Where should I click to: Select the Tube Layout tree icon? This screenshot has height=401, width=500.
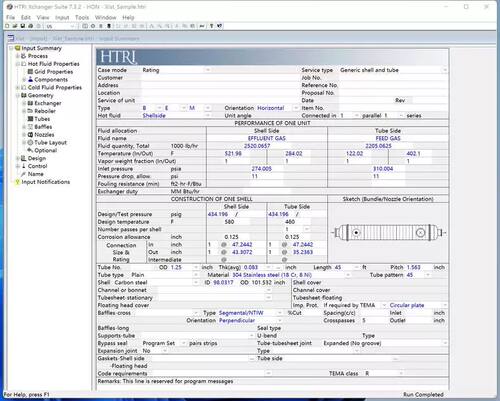coord(31,142)
